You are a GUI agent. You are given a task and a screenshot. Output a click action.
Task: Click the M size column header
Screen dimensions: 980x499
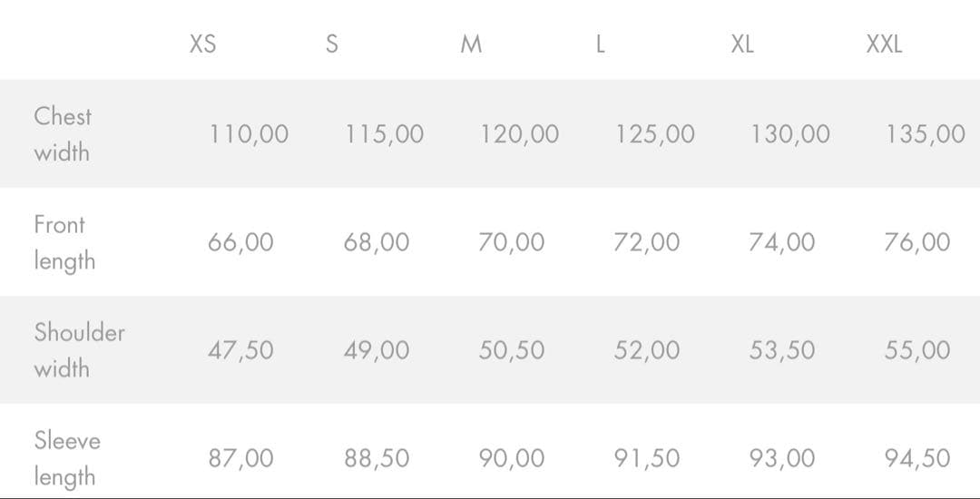[x=471, y=44]
